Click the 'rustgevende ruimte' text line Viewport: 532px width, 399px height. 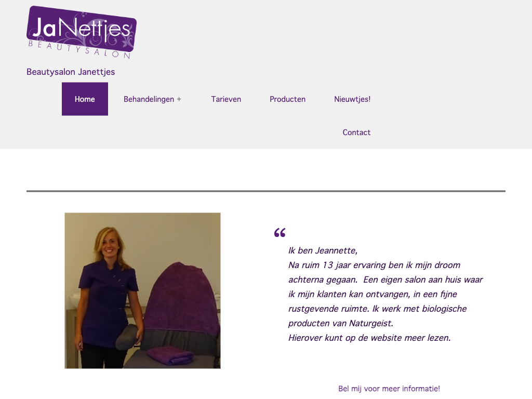(x=378, y=309)
